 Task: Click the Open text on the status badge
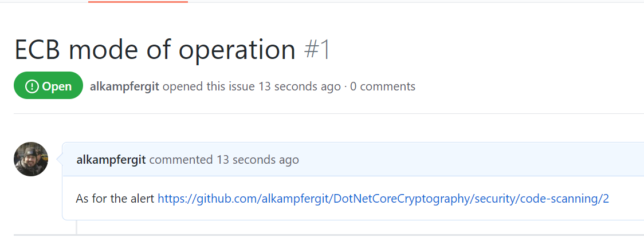pos(57,86)
